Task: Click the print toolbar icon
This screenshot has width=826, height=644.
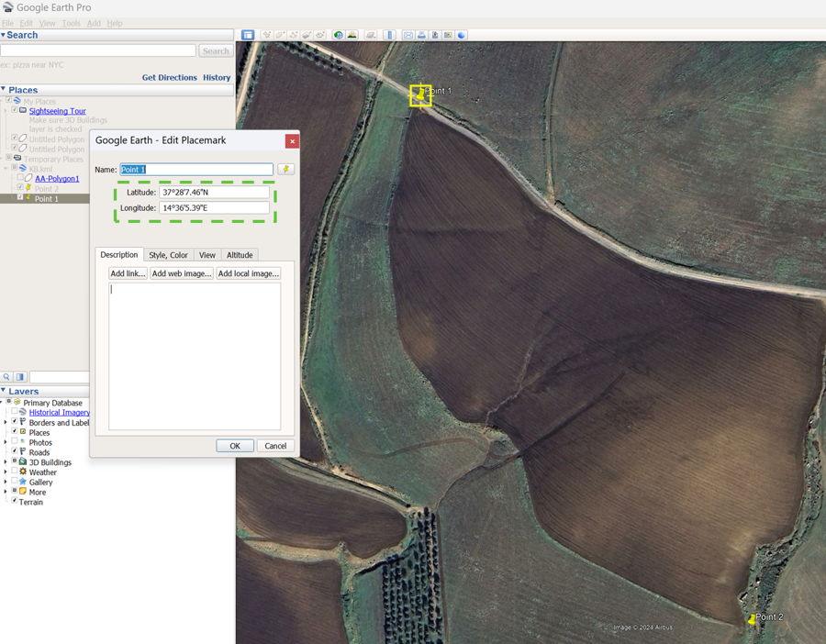Action: coord(421,35)
